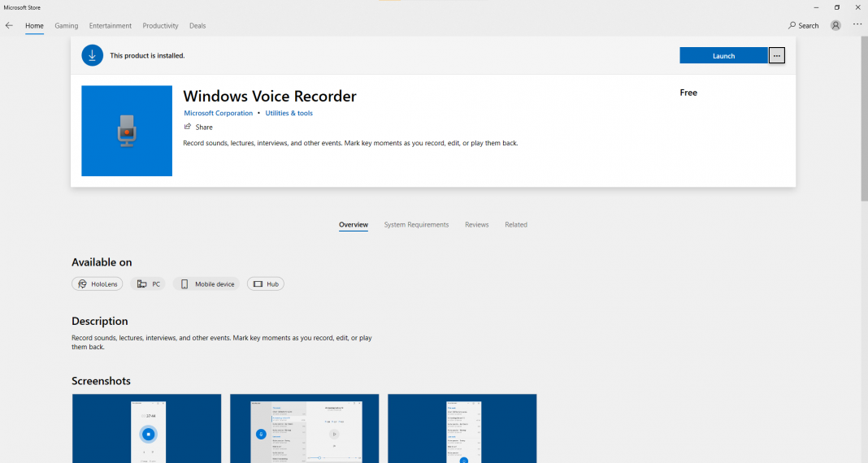Click the HoloLens headset icon

[x=82, y=283]
